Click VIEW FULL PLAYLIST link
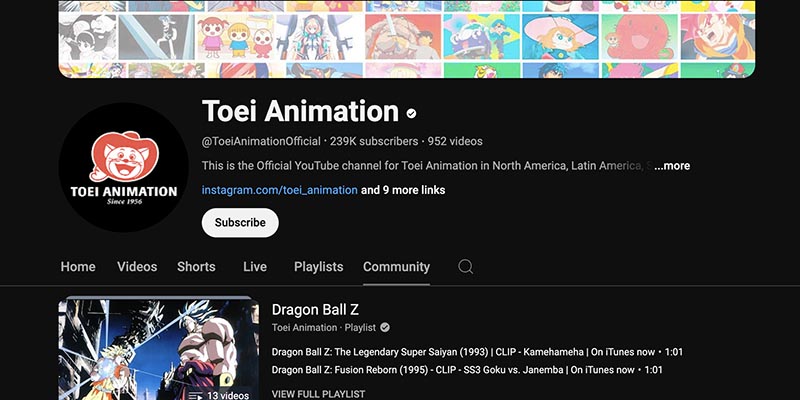This screenshot has height=400, width=800. (318, 394)
